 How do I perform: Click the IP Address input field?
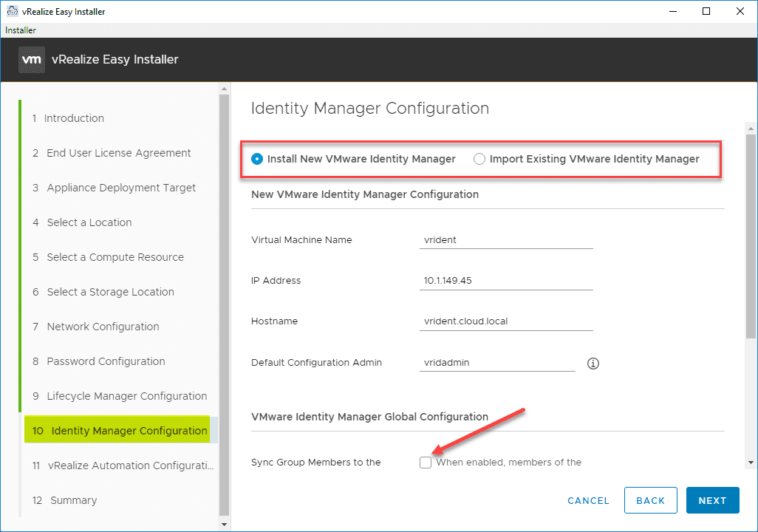[505, 281]
